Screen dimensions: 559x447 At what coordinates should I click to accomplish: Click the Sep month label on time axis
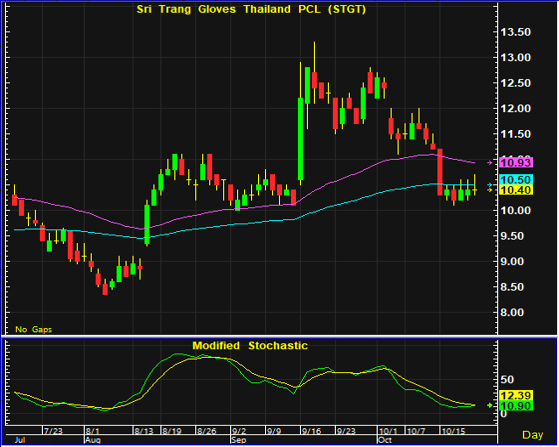click(239, 440)
